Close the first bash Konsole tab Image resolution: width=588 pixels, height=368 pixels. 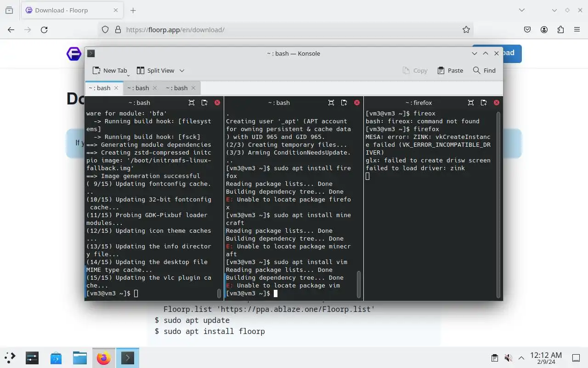116,88
